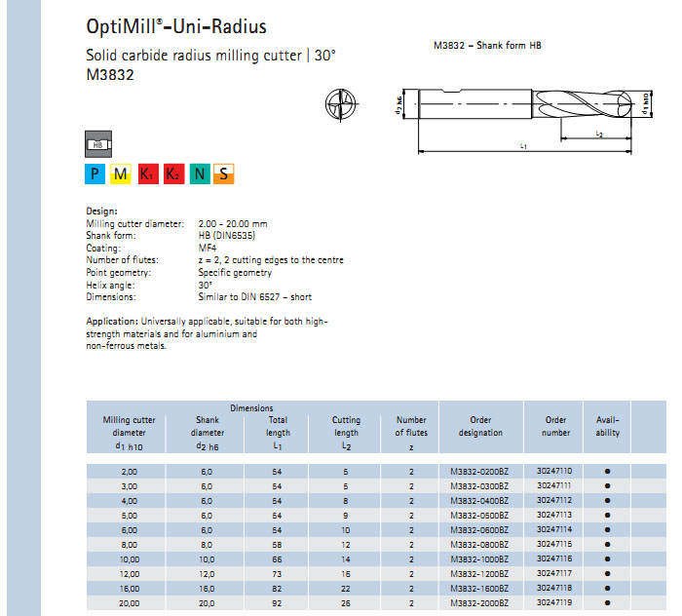The width and height of the screenshot is (682, 616).
Task: Click availability dot for the 16,00 diameter row
Action: (607, 589)
